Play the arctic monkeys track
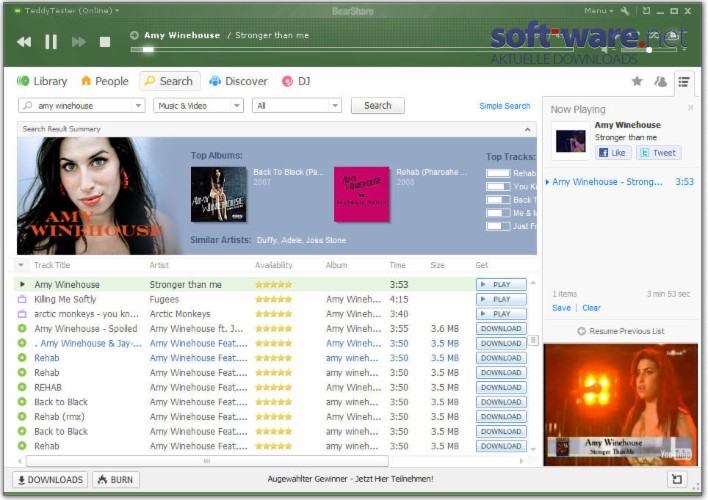Screen dimensions: 708x500 tap(501, 314)
